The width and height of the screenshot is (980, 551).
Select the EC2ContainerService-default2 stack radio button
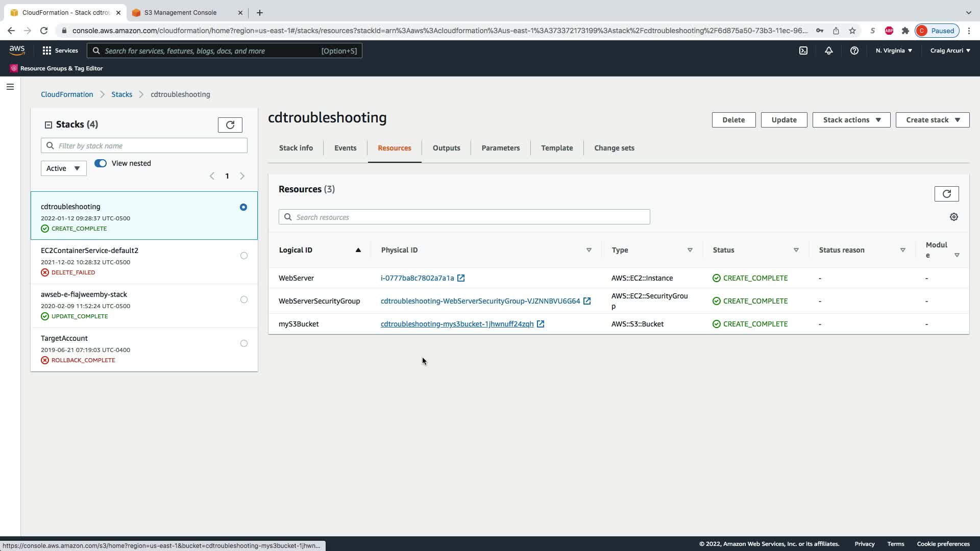(244, 256)
